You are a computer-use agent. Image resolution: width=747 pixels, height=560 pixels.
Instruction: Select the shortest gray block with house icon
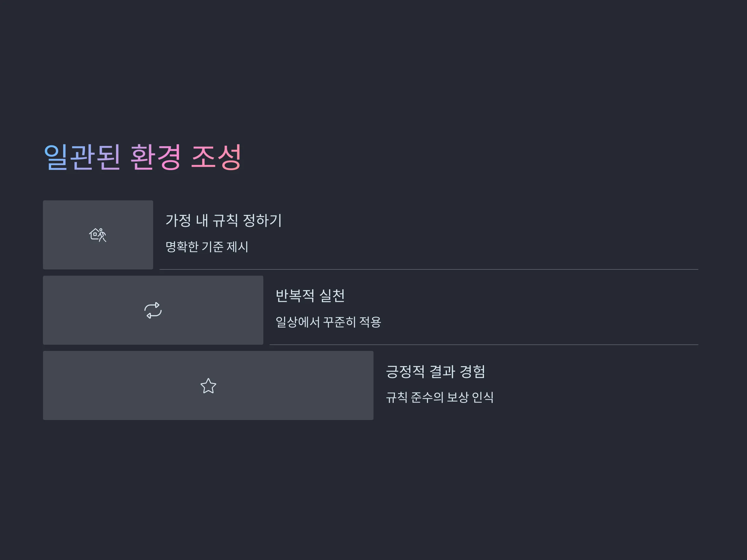(98, 235)
